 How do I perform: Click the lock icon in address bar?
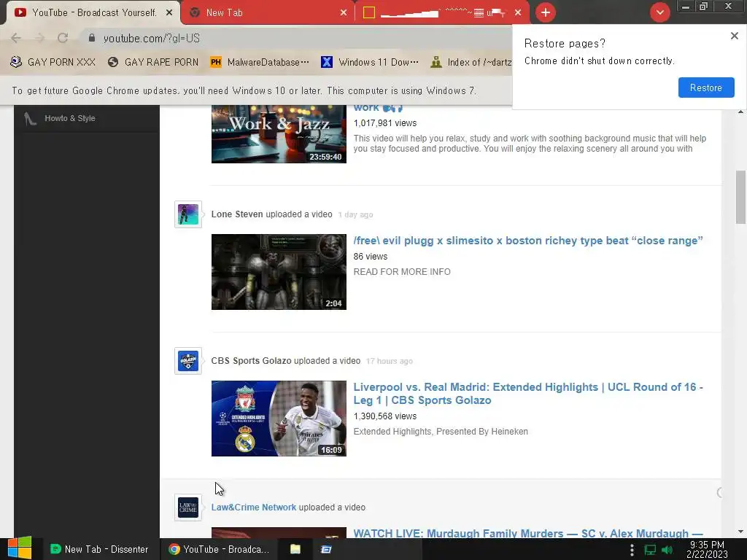click(x=92, y=38)
